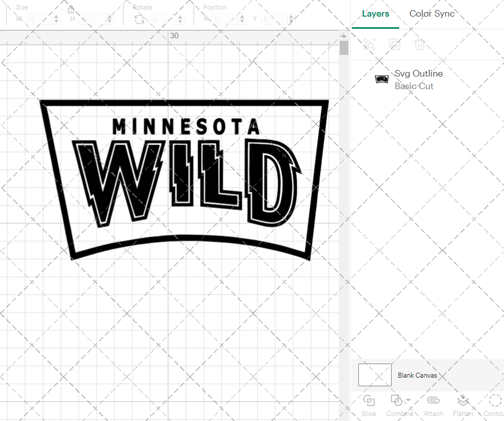
Task: Click the Contour tool icon
Action: (x=495, y=401)
